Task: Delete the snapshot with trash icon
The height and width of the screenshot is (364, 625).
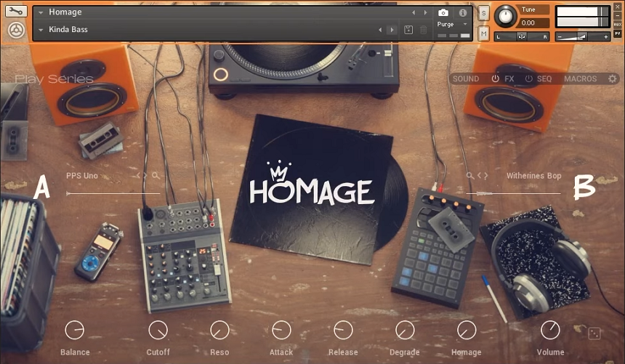Action: 423,30
